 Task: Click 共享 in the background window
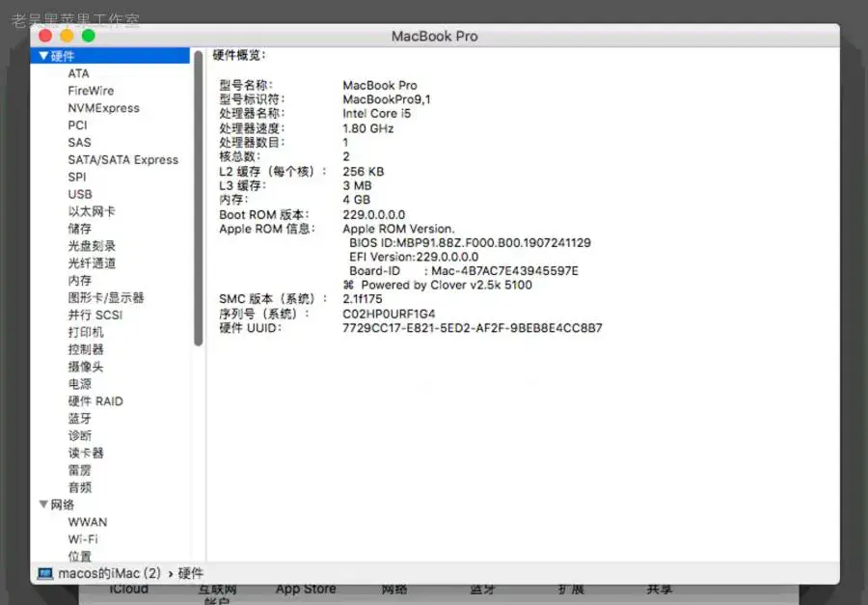[660, 590]
